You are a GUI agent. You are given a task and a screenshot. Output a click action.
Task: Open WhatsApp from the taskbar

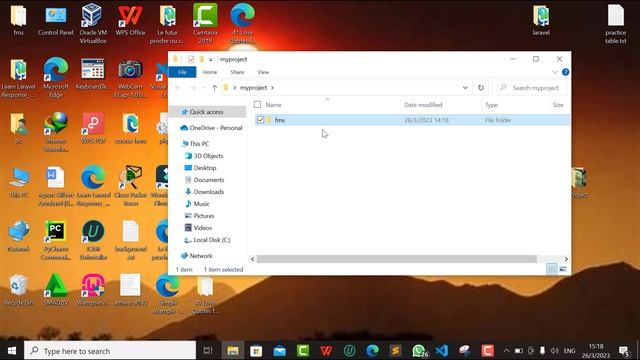(419, 351)
